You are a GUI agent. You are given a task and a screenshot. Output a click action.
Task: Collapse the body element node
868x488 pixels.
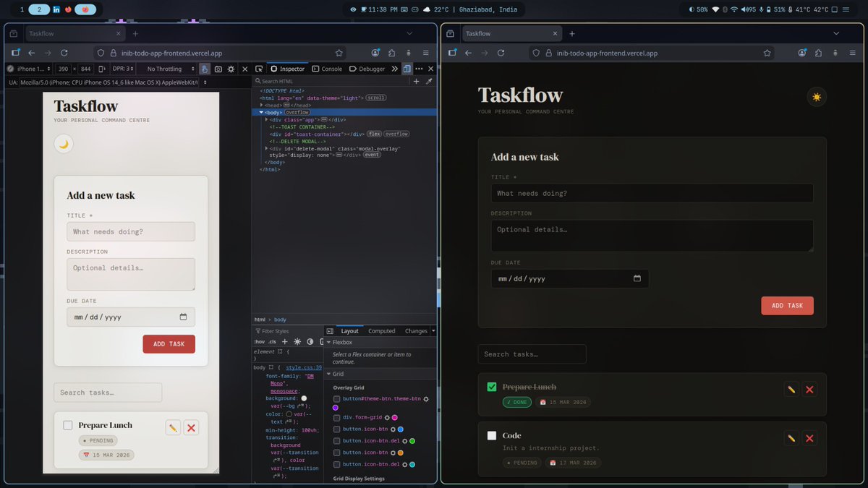click(x=262, y=112)
